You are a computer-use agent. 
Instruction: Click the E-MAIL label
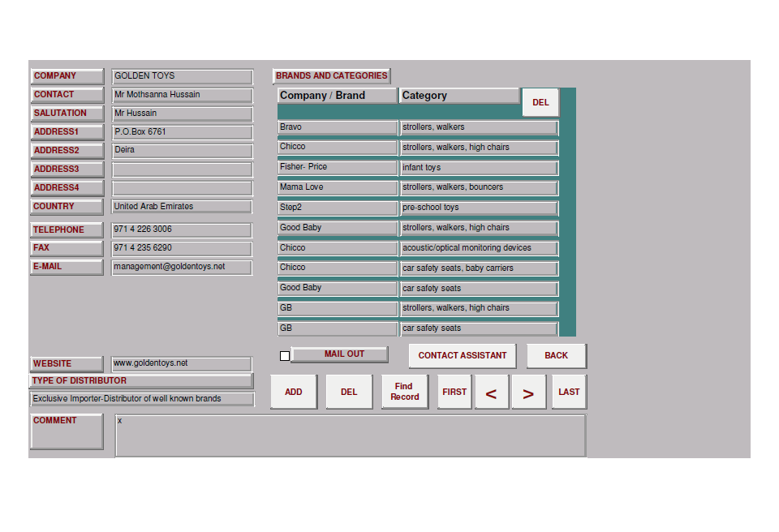(67, 267)
